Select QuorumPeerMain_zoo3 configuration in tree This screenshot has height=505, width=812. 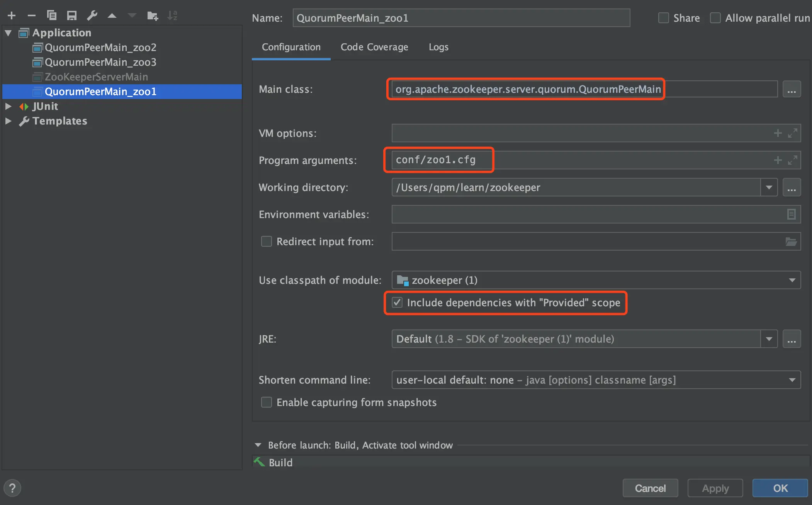pos(100,62)
